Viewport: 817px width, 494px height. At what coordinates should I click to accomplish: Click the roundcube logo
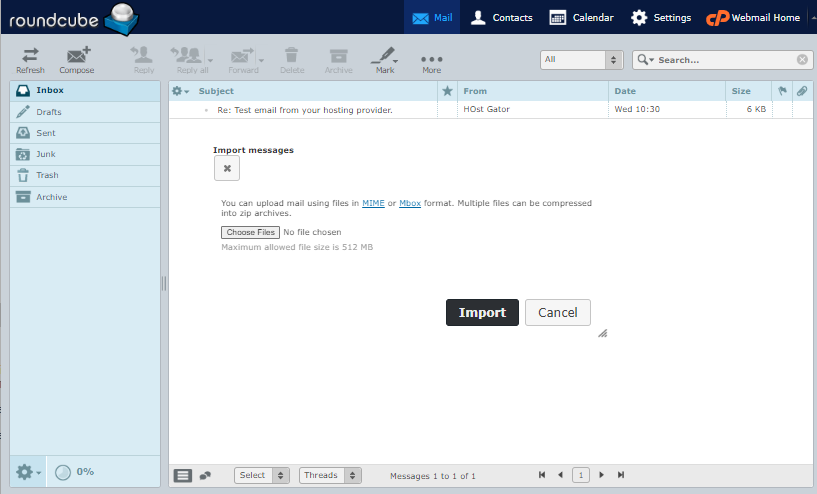click(73, 19)
